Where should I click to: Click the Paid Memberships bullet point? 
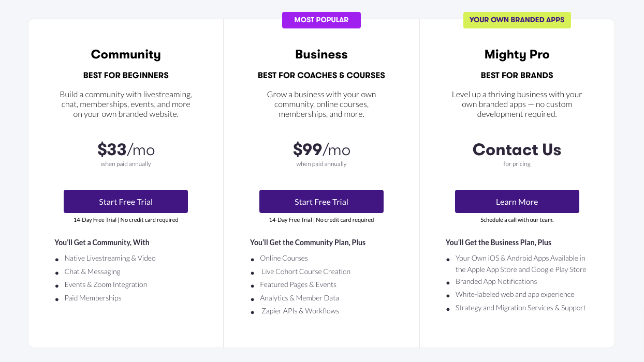pyautogui.click(x=93, y=297)
